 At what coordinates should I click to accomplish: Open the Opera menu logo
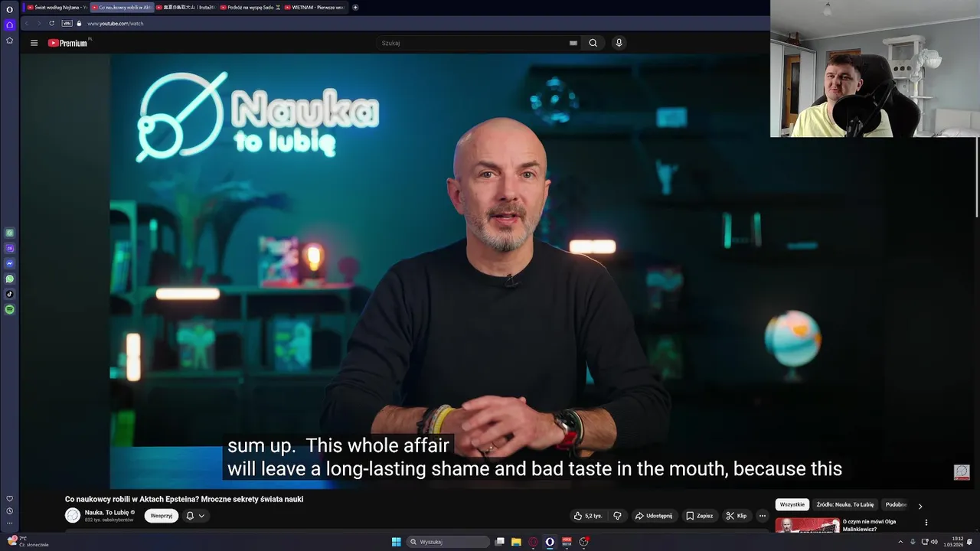(x=9, y=9)
